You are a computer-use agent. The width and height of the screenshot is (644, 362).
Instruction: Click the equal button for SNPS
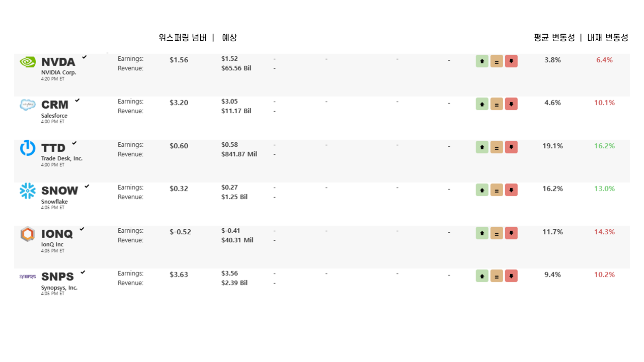(497, 276)
